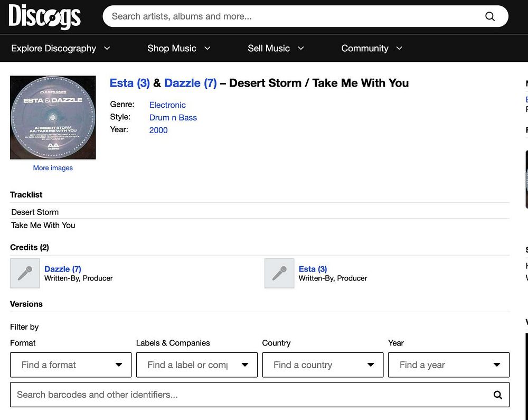Image resolution: width=528 pixels, height=420 pixels.
Task: Open the Find a label or company dropdown
Action: point(196,365)
